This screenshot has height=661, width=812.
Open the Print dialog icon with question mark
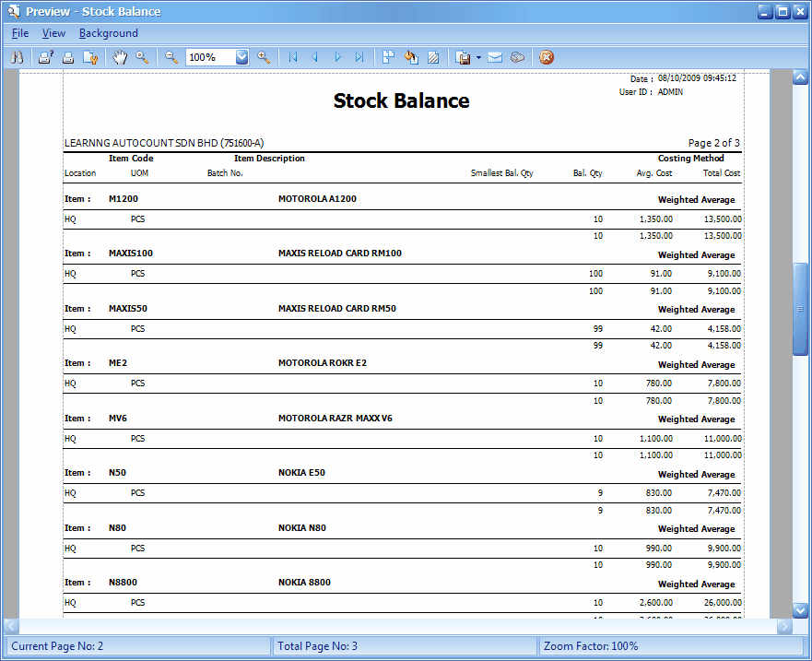click(x=46, y=57)
